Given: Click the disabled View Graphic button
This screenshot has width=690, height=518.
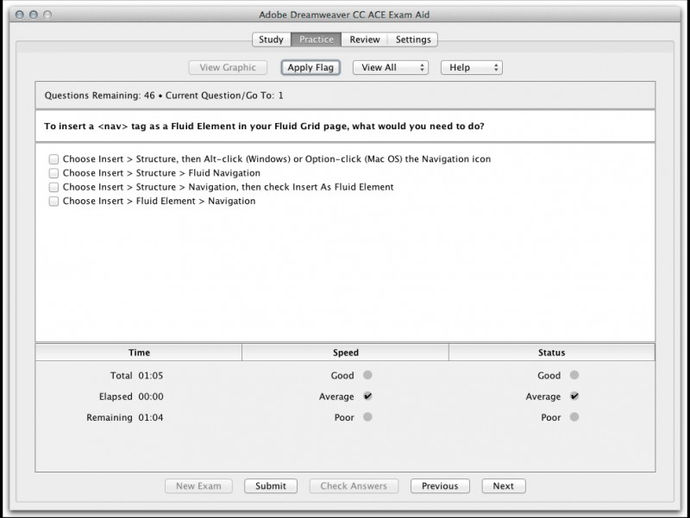Looking at the screenshot, I should coord(228,67).
